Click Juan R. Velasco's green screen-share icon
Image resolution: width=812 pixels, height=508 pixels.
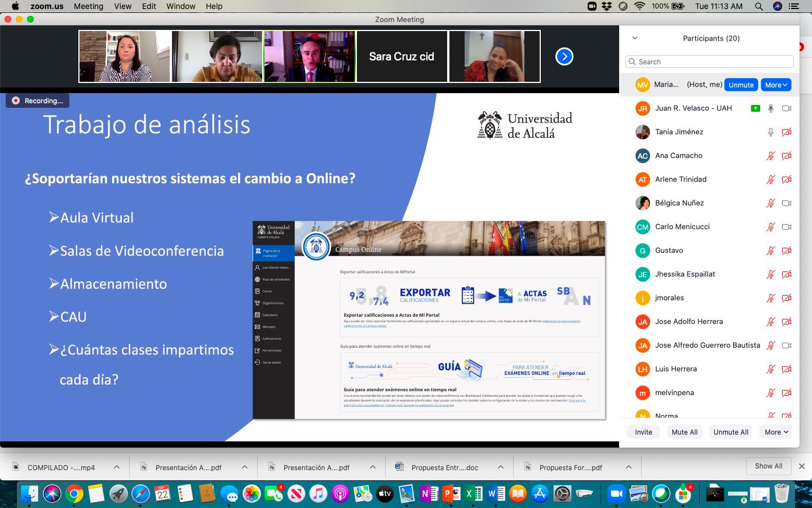(x=755, y=108)
